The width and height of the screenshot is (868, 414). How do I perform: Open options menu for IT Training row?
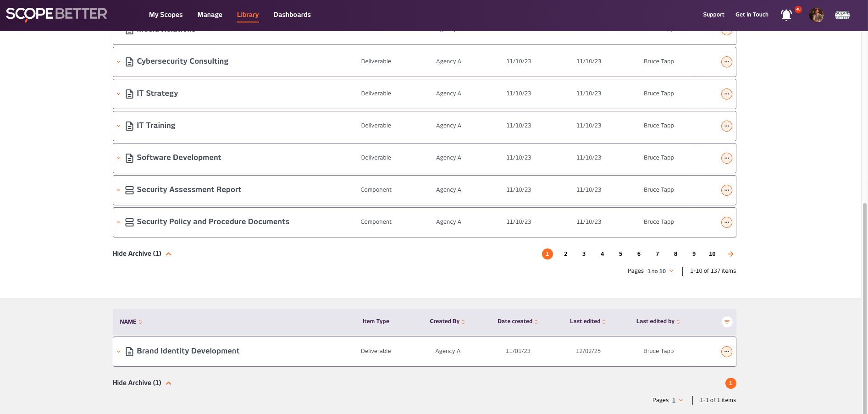[726, 126]
